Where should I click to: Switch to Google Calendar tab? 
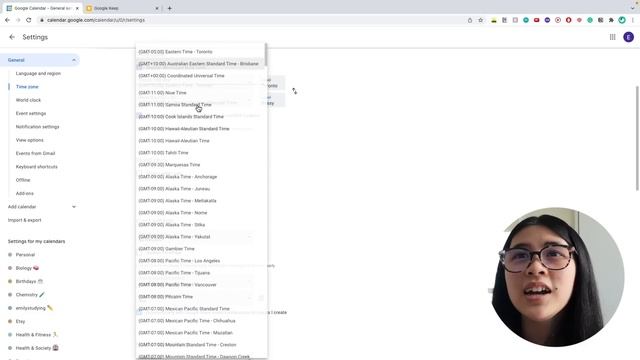click(42, 8)
